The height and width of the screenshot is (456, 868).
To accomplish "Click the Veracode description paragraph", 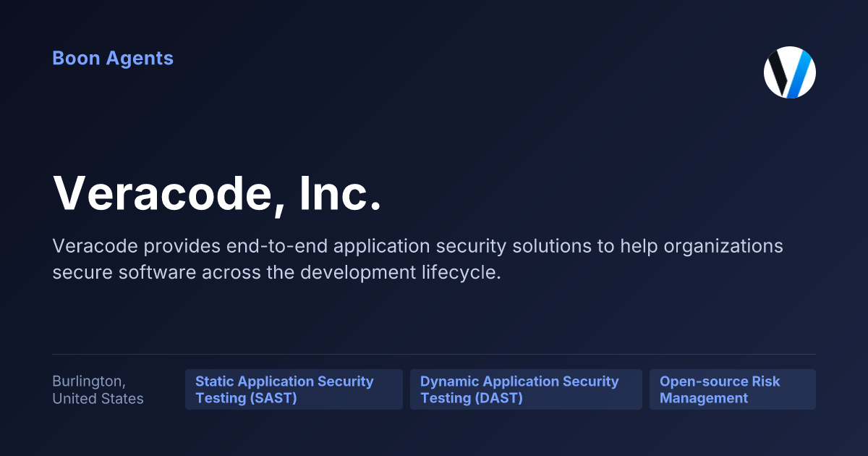I will click(417, 259).
